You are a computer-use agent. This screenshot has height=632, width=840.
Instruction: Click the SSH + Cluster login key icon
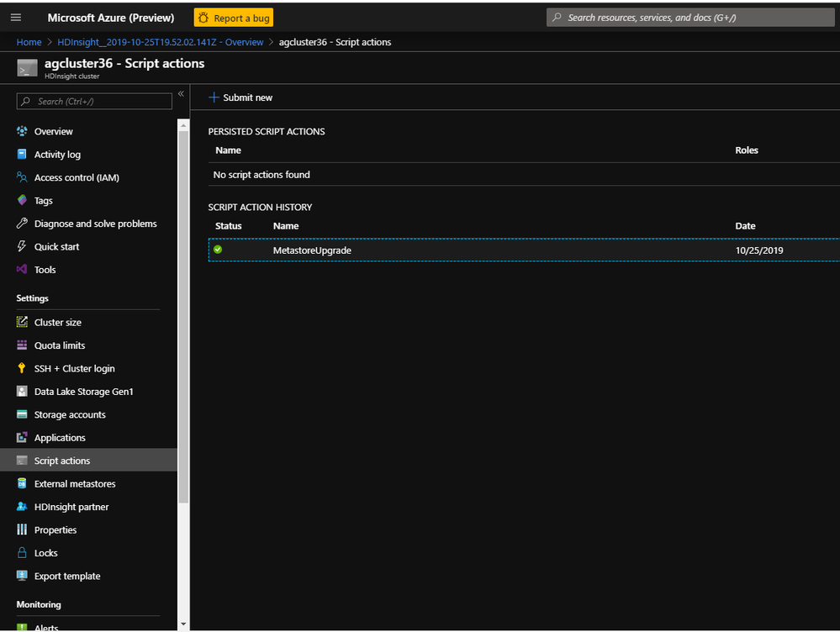[x=22, y=368]
